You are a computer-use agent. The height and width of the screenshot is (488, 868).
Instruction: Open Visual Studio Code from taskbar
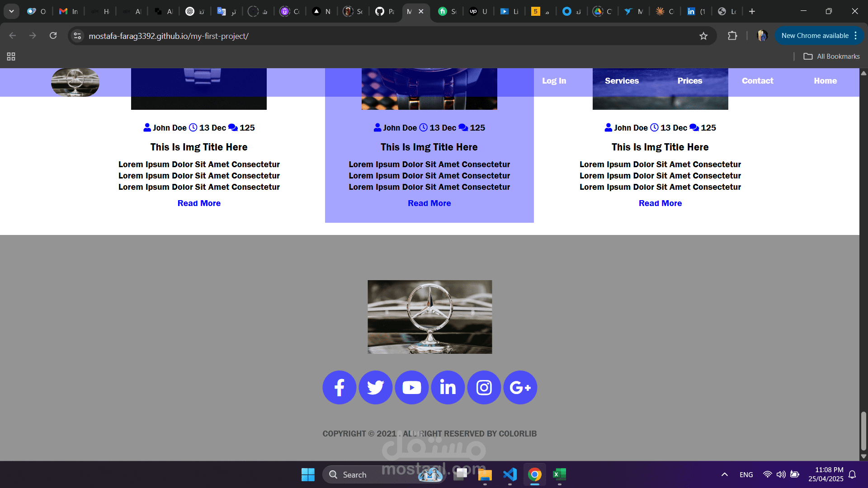pos(509,474)
